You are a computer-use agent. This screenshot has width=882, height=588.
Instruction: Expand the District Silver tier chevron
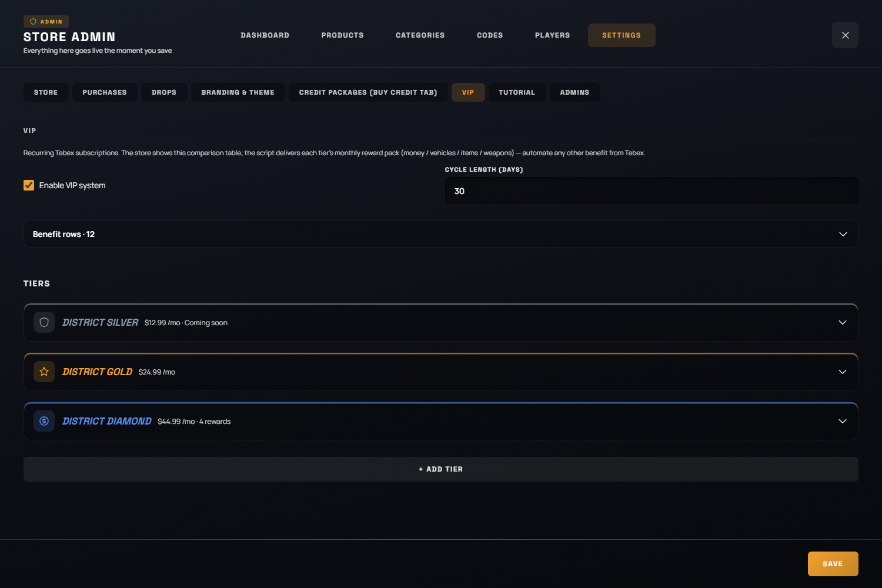tap(843, 322)
